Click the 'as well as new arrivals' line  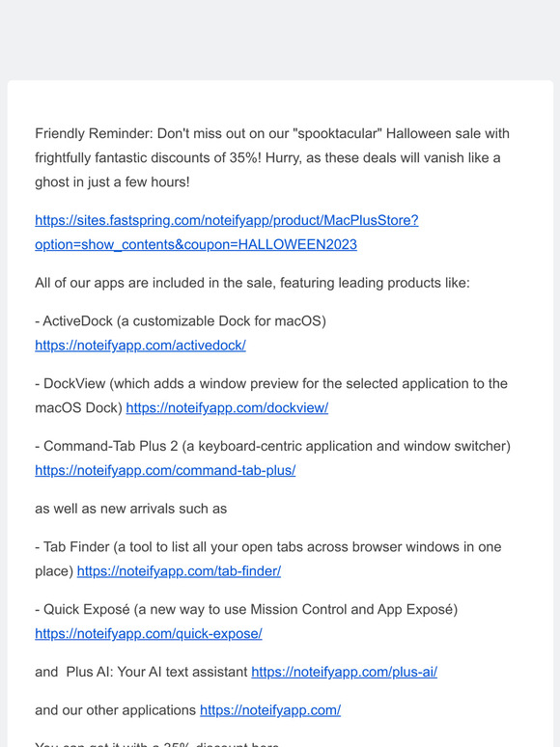130,509
